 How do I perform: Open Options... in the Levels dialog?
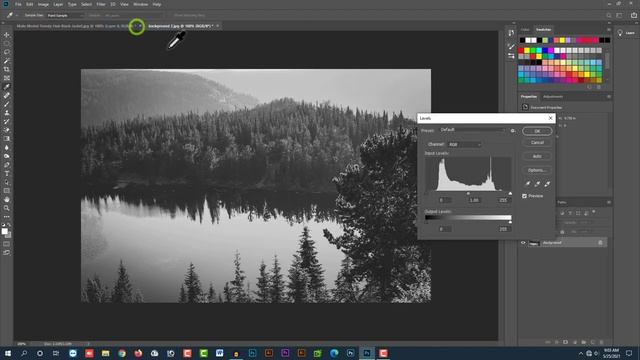(x=537, y=170)
